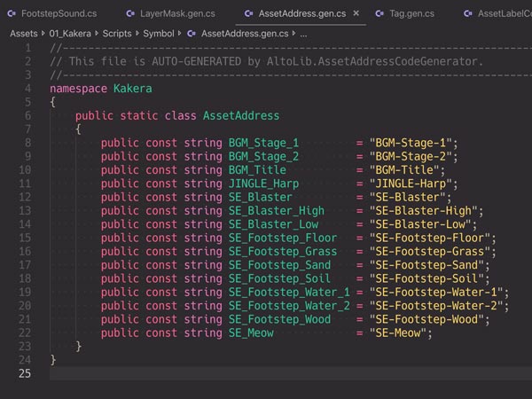The width and height of the screenshot is (532, 399).
Task: Click AssetAddress.gen.cs in the breadcrumb
Action: (x=243, y=33)
